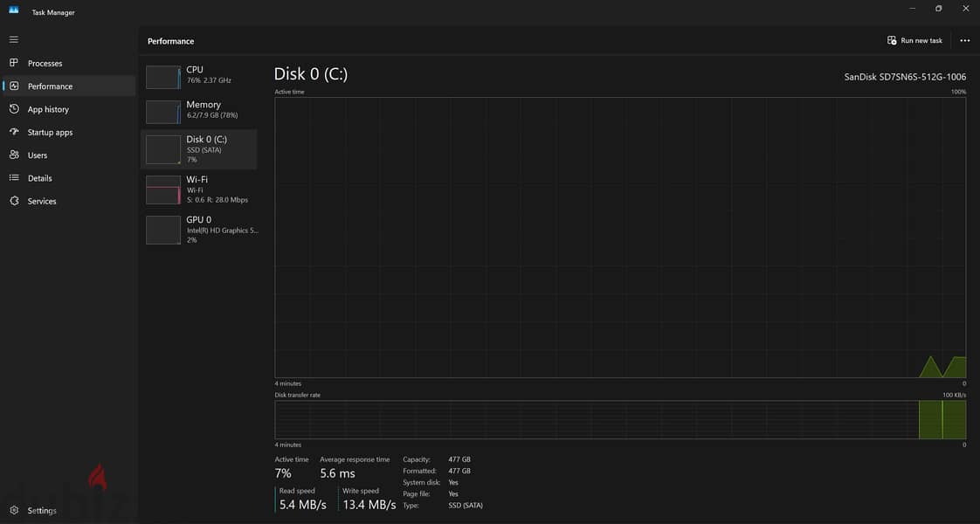The image size is (980, 524).
Task: Click the Processes sidebar icon
Action: [x=14, y=63]
